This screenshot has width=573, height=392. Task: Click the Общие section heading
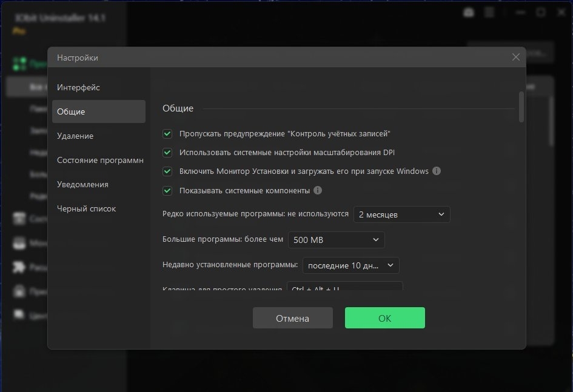pos(178,108)
